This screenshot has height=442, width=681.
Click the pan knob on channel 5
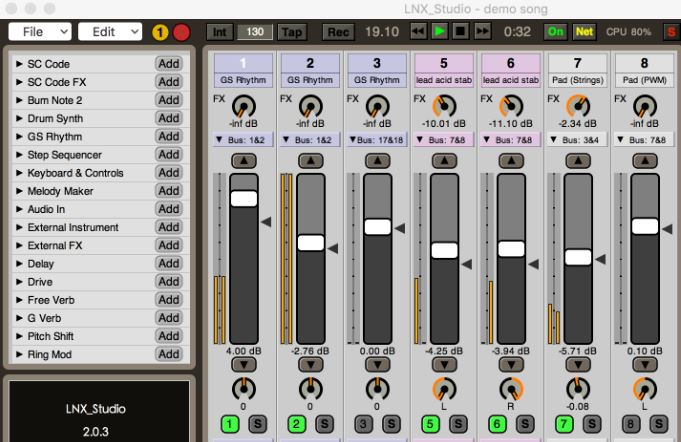coord(444,389)
